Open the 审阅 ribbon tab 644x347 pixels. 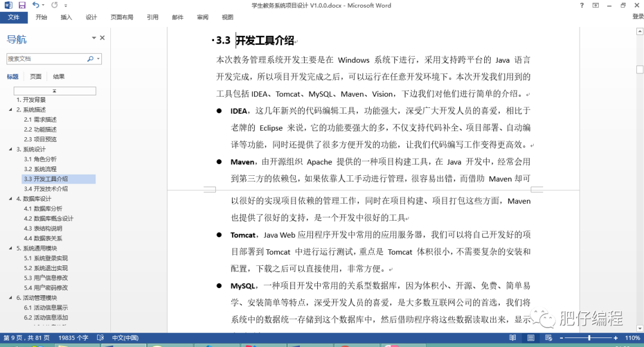[203, 17]
